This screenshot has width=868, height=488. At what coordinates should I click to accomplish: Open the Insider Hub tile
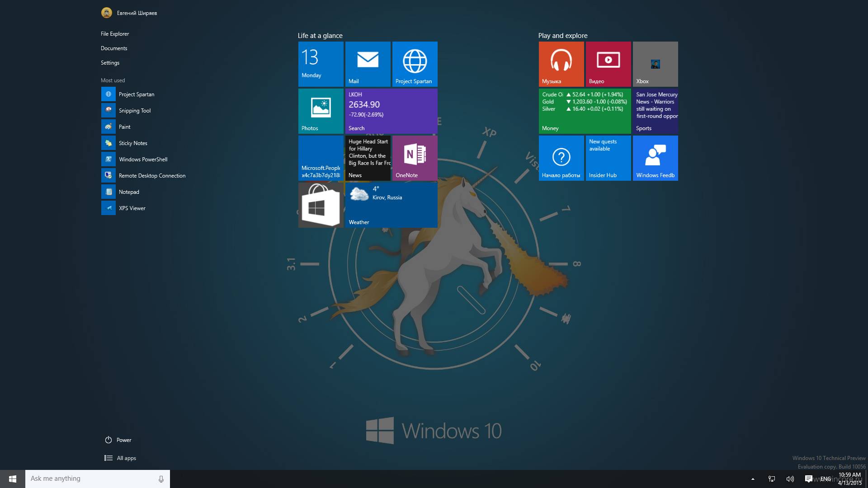608,158
